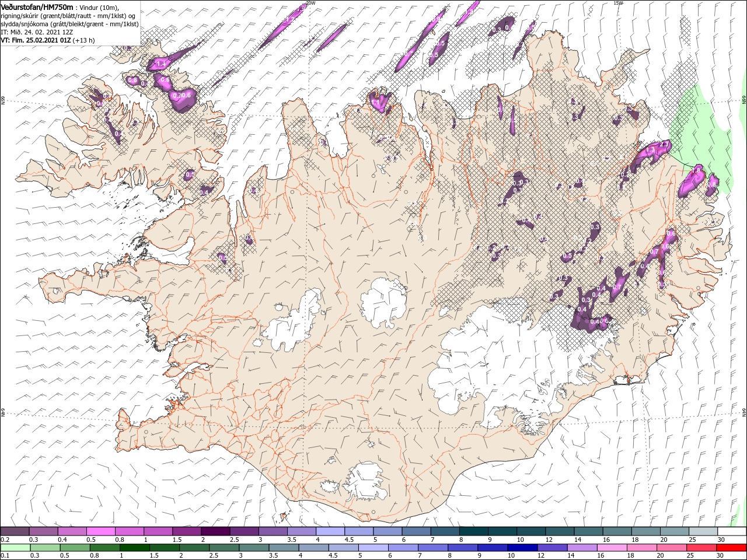
Task: Select the light pink 16 swatch in lower legend row
Action: click(x=612, y=548)
